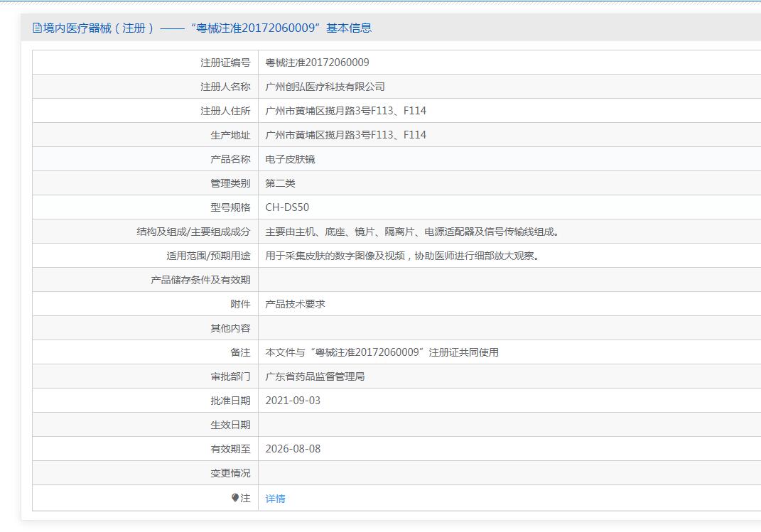Click the structure composition text starting 主要由主机
Viewport: 761px width, 532px height.
coord(412,232)
